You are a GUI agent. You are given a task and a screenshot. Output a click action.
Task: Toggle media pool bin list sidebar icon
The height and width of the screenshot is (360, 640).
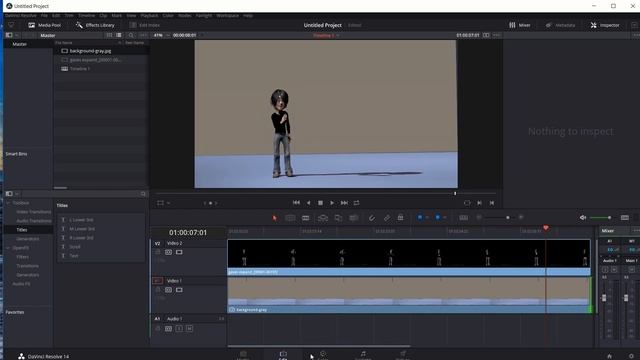point(9,35)
